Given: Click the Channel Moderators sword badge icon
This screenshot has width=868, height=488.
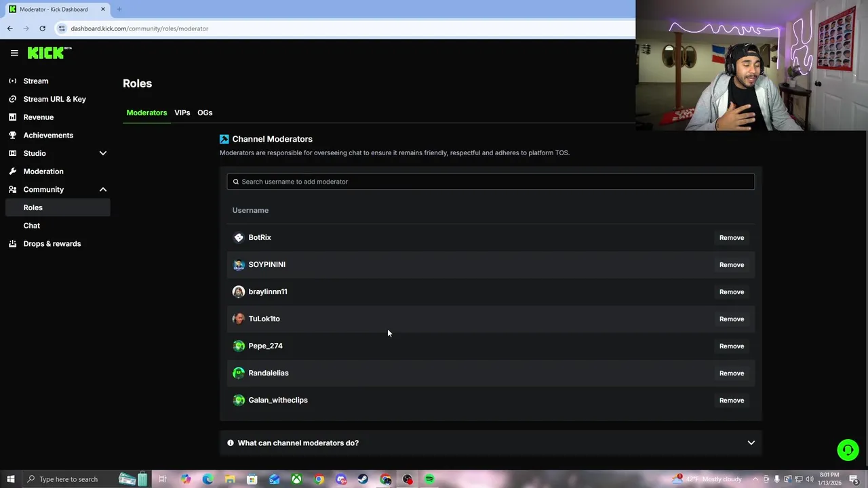Looking at the screenshot, I should (224, 139).
